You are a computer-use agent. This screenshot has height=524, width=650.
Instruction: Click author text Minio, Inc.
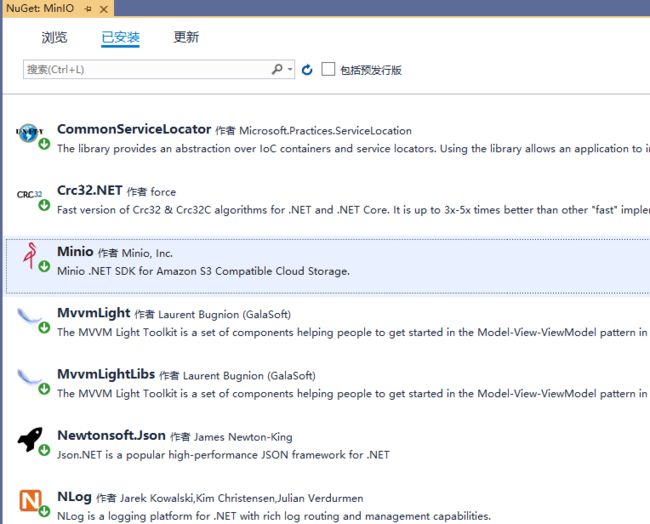pyautogui.click(x=147, y=253)
